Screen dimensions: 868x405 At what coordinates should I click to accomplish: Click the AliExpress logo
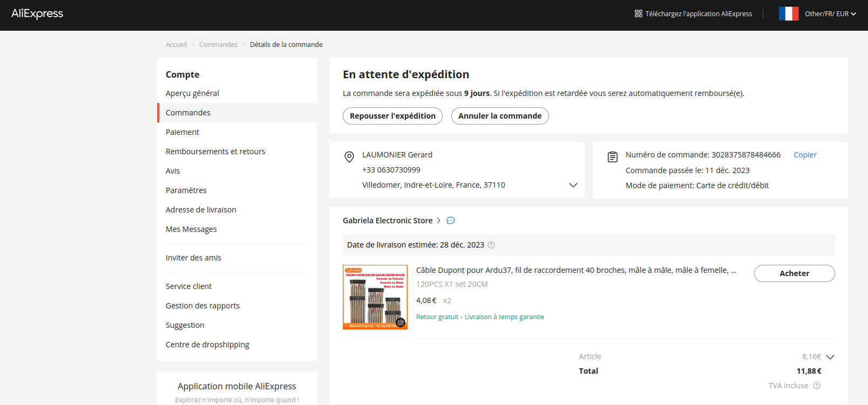pyautogui.click(x=37, y=14)
